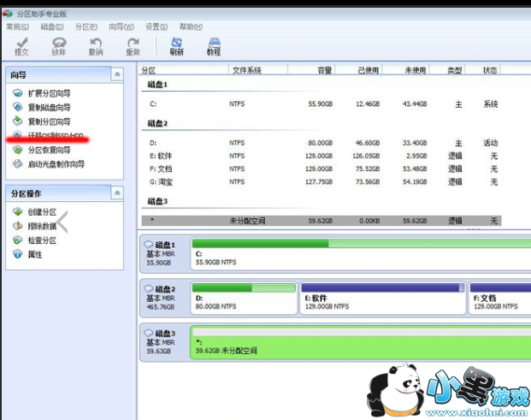Open the 教程 (Tutorial) toolbar icon
Viewport: 531px width, 420px height.
214,45
